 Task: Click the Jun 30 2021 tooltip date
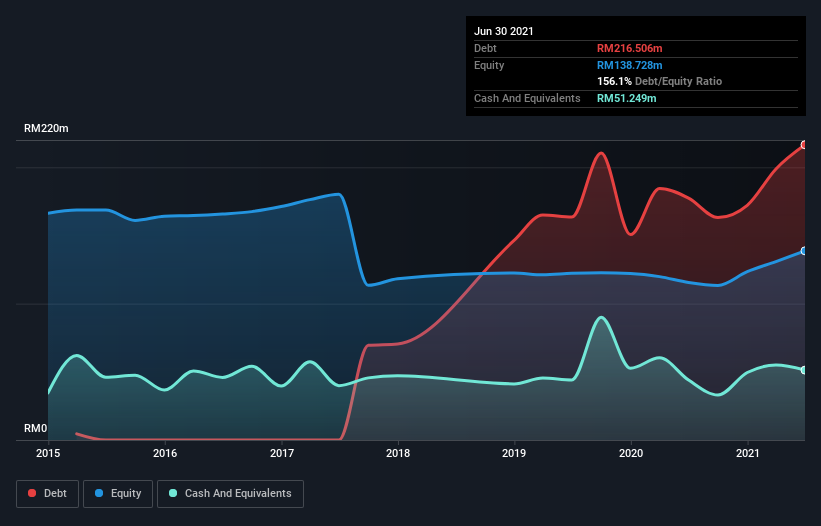point(504,31)
